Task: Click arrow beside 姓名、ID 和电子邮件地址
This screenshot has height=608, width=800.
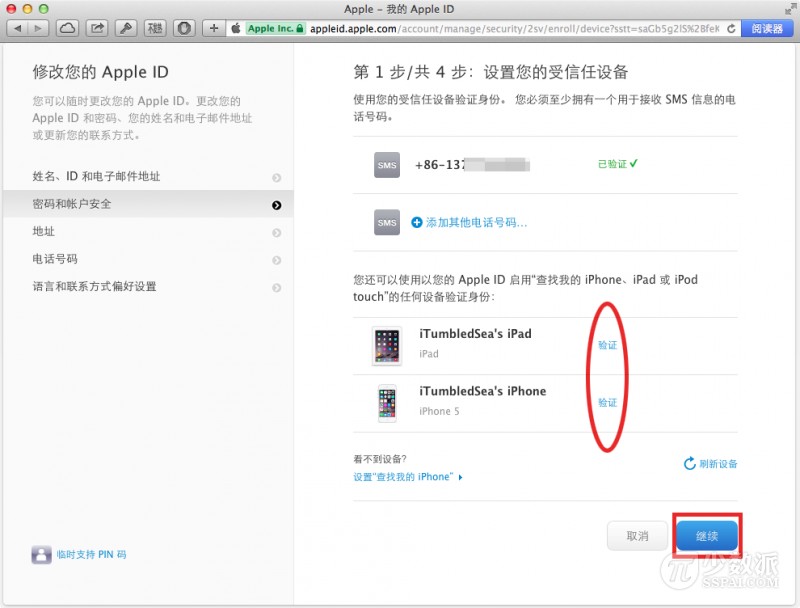Action: point(277,178)
